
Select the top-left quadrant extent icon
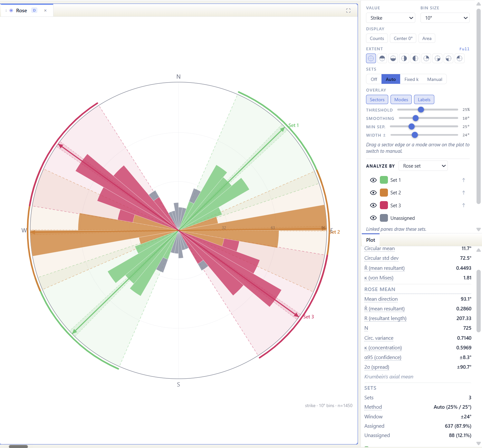pyautogui.click(x=459, y=58)
